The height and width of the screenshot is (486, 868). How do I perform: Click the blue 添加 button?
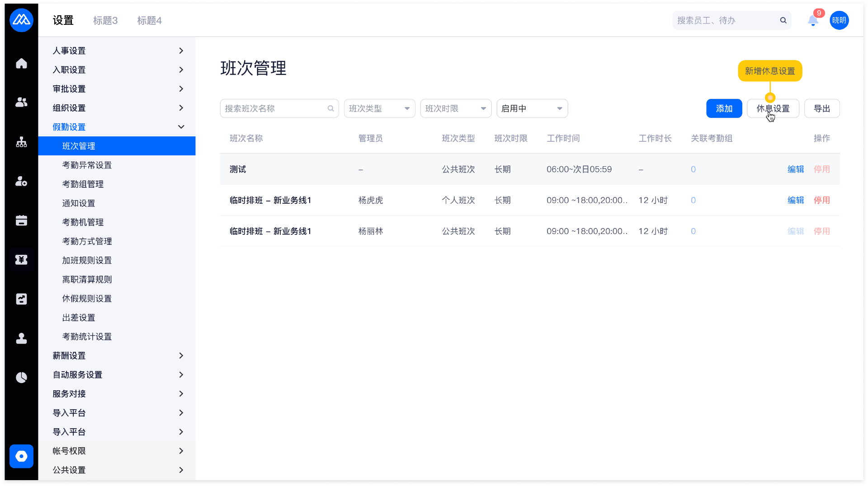pyautogui.click(x=724, y=109)
